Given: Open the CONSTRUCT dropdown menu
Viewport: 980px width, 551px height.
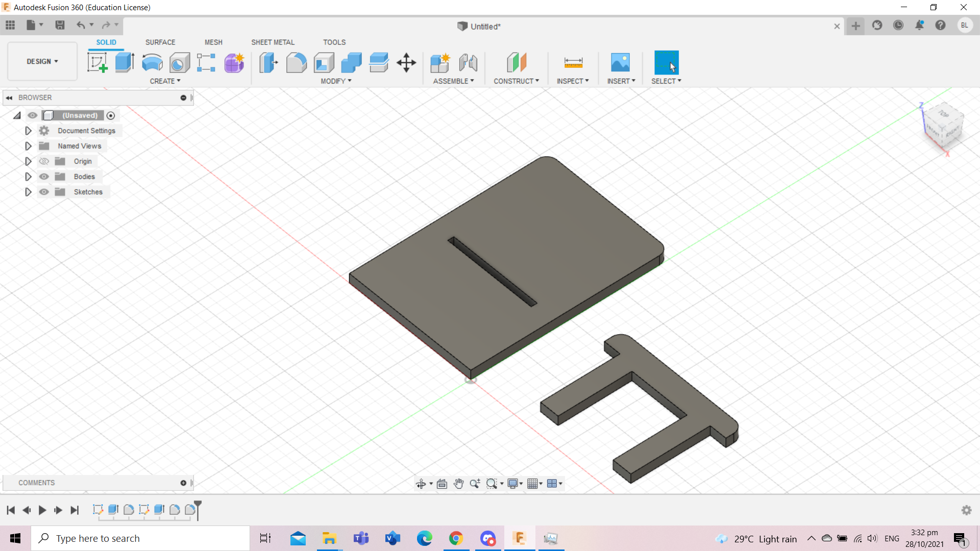Looking at the screenshot, I should pos(516,81).
